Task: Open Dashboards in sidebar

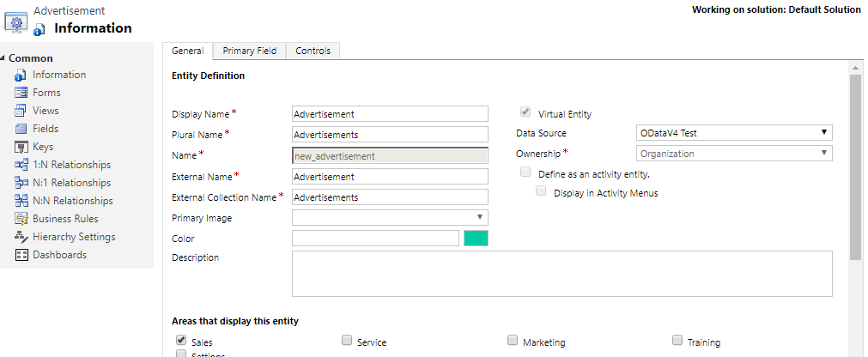Action: pos(60,255)
